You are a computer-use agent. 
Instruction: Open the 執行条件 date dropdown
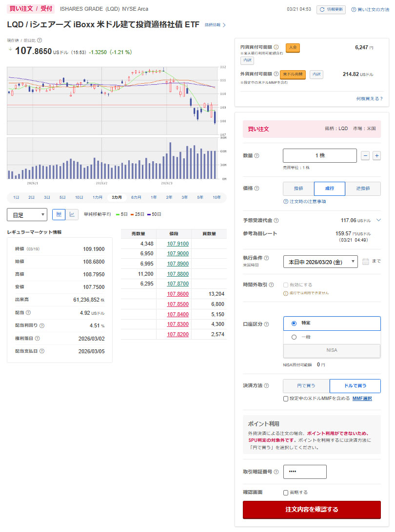pyautogui.click(x=320, y=262)
